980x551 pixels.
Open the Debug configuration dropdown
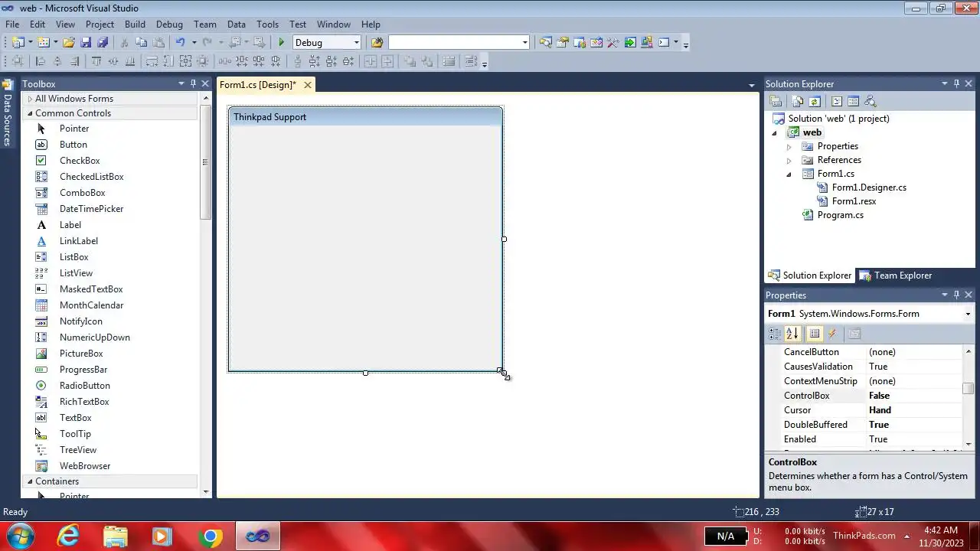click(x=356, y=43)
